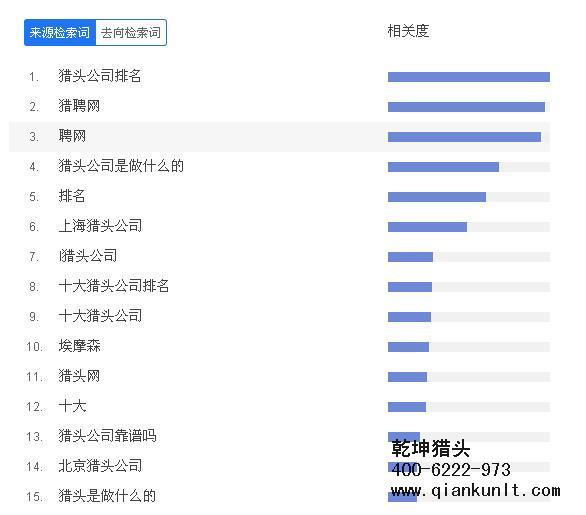The height and width of the screenshot is (515, 586).
Task: Open the 十大猎头公司 keyword at rank 9
Action: [x=100, y=316]
